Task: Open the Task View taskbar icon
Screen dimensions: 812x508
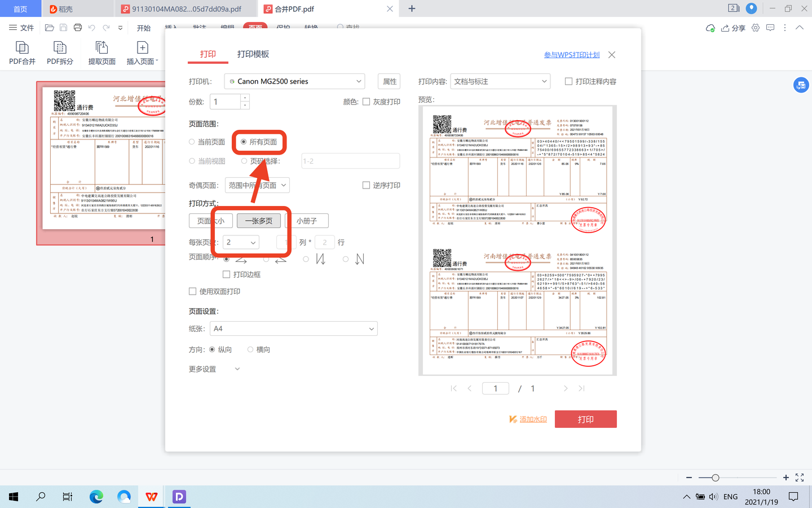Action: pos(68,497)
